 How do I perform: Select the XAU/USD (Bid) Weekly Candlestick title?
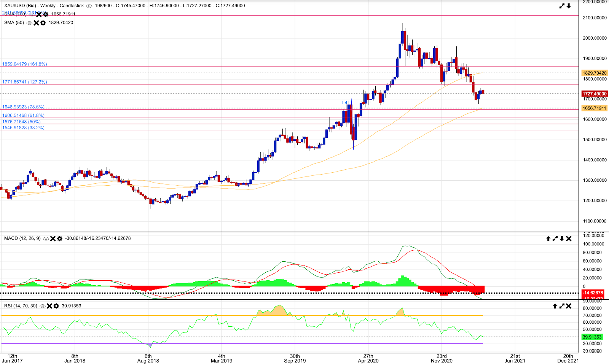coord(44,6)
